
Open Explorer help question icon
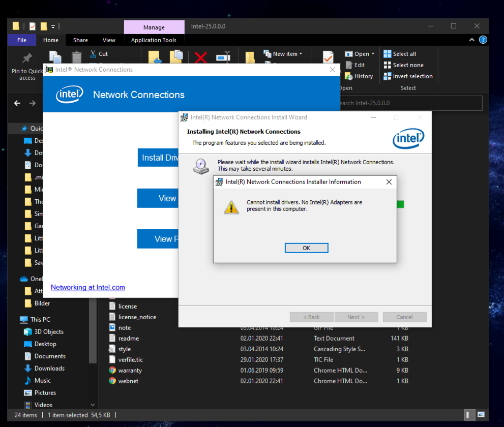pyautogui.click(x=483, y=40)
